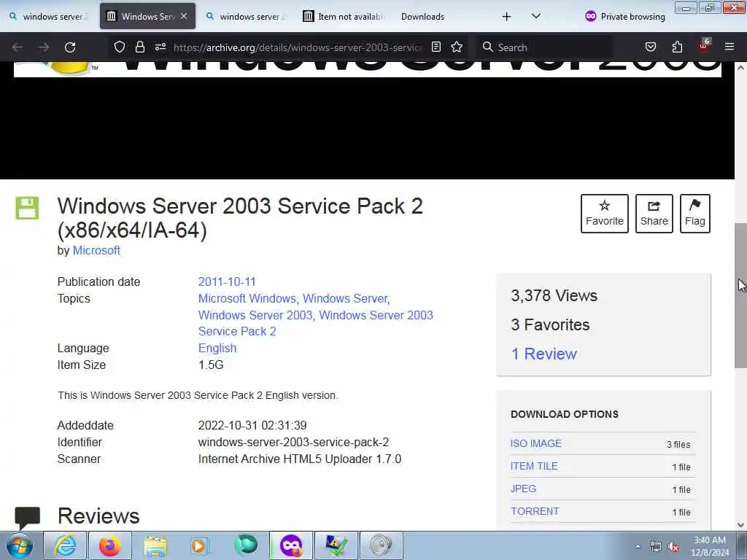Open site permissions icon in address bar

[x=160, y=47]
